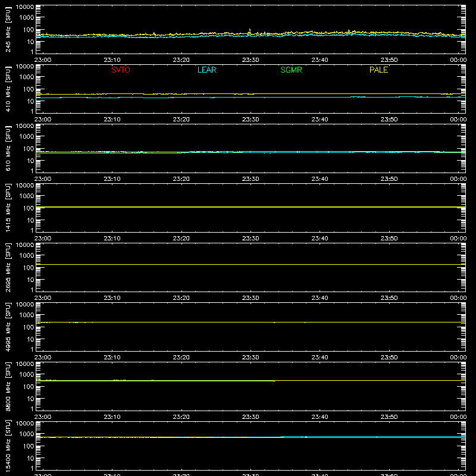Click the yellow spike at 23:30 in 245 MHz
The image size is (476, 476).
[x=249, y=31]
